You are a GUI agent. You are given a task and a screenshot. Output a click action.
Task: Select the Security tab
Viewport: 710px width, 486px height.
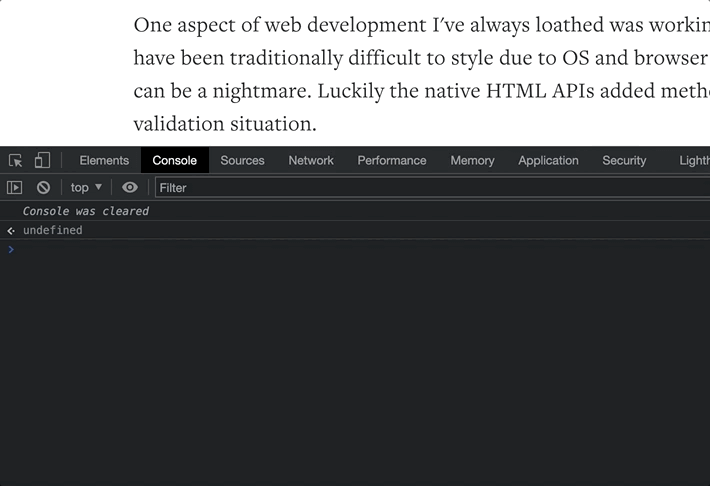point(624,160)
